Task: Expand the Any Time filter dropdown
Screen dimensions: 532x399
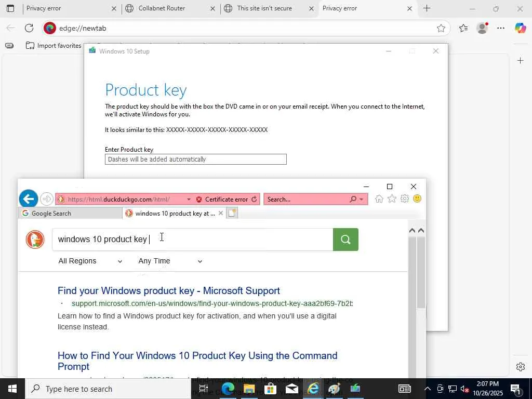Action: point(170,261)
